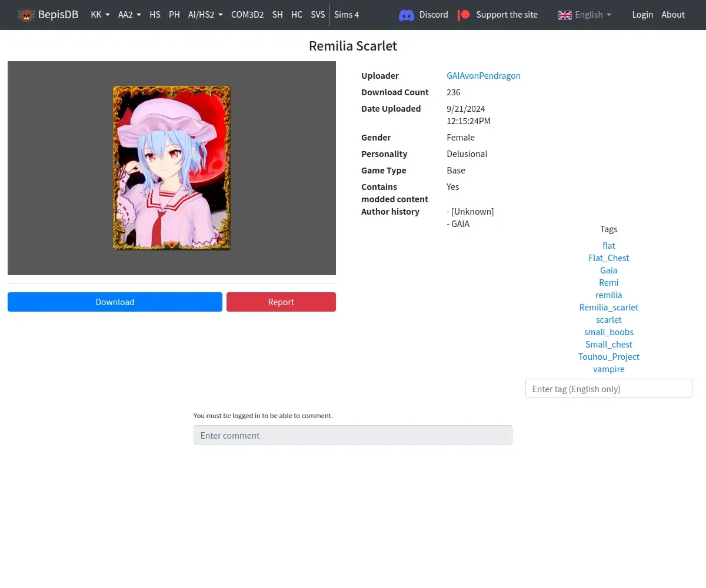Click the UK flag language icon
The height and width of the screenshot is (588, 706).
click(565, 15)
